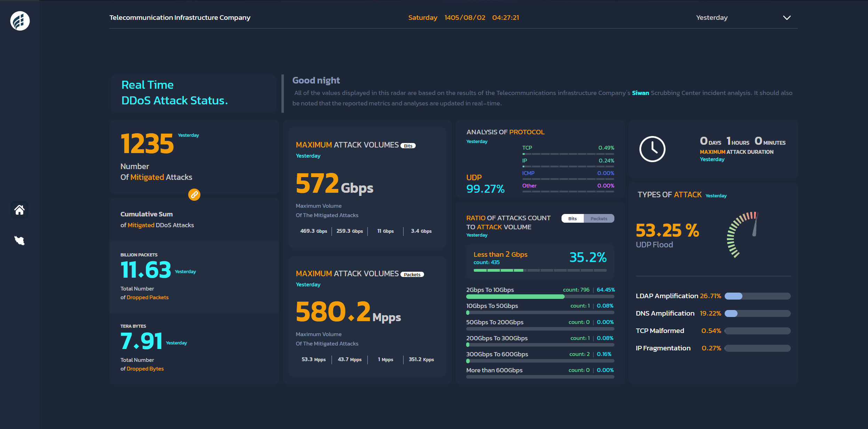Click the Real Time DDoS Attack Status heading
Screen dimensions: 868x429
tap(175, 93)
